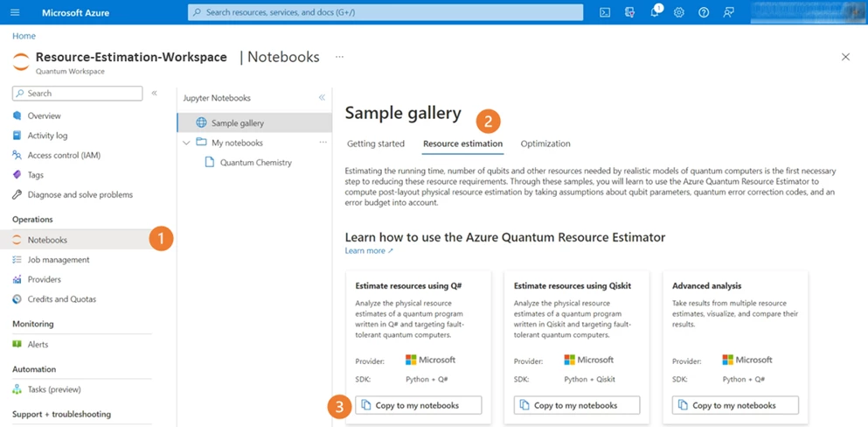
Task: Click the Resource-Estimation-Workspace title icon
Action: pos(21,61)
